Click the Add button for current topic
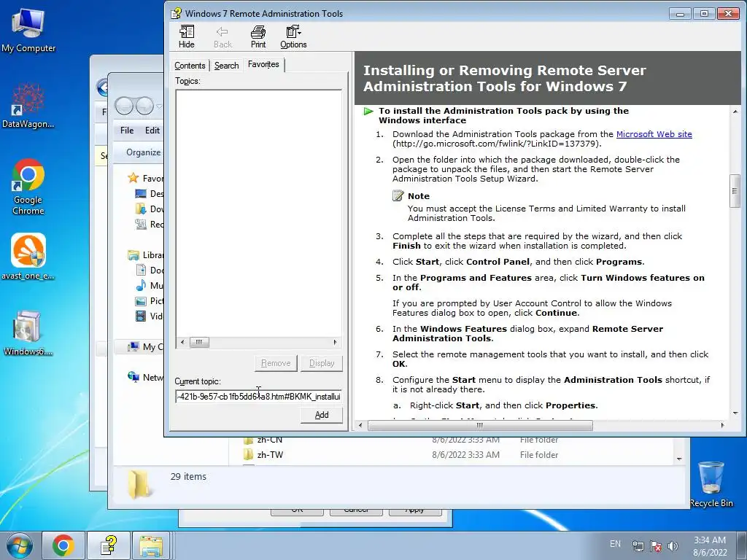 coord(322,415)
